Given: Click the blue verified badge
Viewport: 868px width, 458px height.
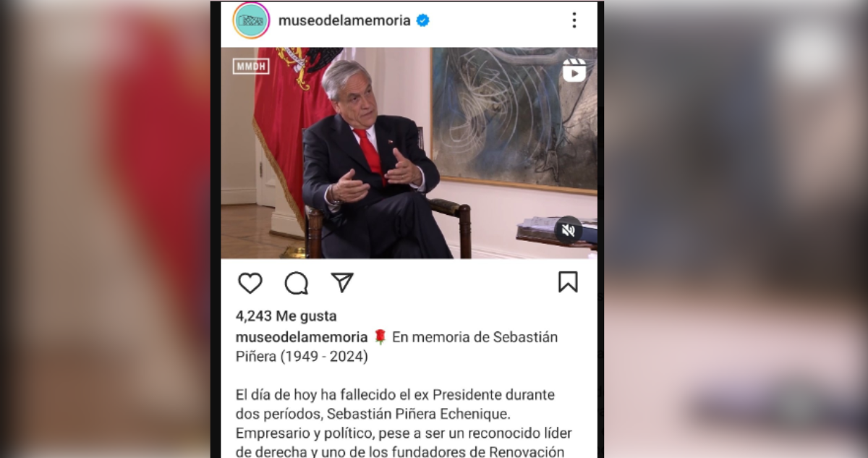Looking at the screenshot, I should pos(423,20).
